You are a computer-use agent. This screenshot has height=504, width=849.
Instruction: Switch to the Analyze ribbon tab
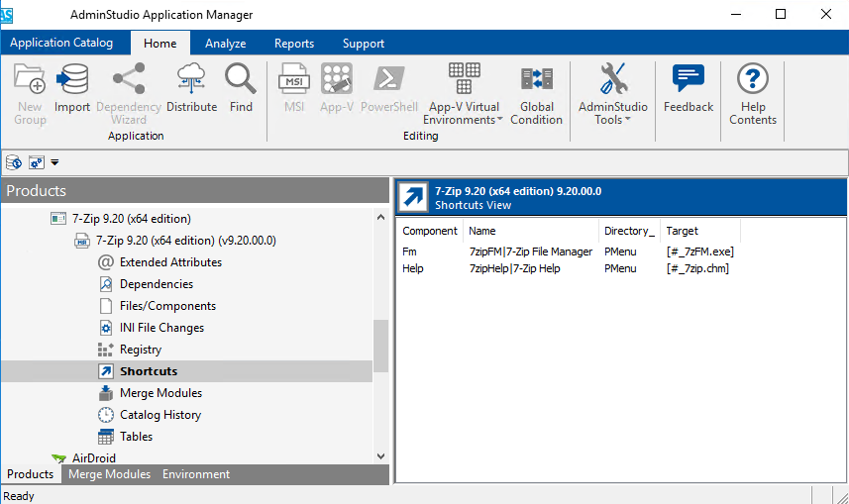pyautogui.click(x=225, y=44)
